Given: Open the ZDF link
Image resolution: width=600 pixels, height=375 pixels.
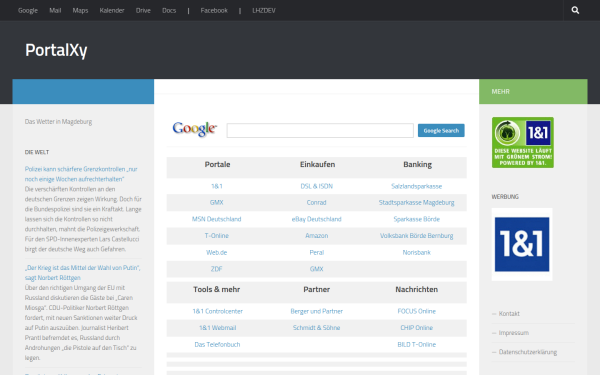Looking at the screenshot, I should [217, 269].
